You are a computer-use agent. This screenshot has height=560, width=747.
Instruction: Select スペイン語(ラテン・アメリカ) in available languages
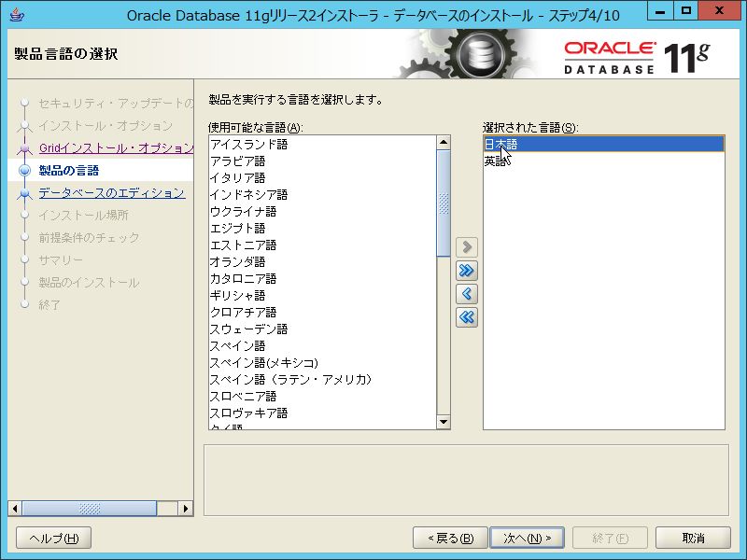coord(322,380)
